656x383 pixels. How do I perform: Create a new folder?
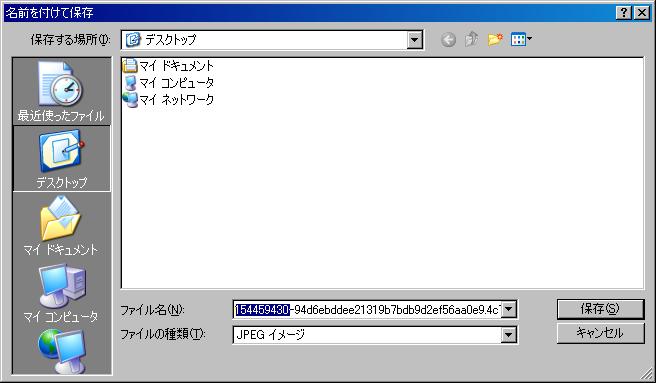(x=495, y=39)
